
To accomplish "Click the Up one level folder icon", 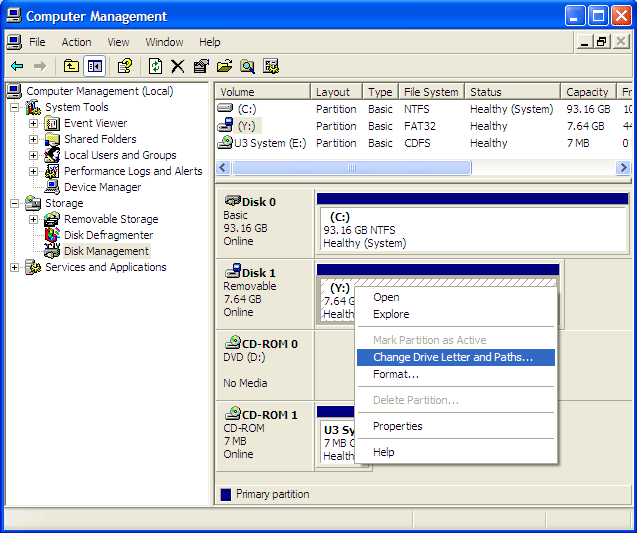I will coord(71,66).
